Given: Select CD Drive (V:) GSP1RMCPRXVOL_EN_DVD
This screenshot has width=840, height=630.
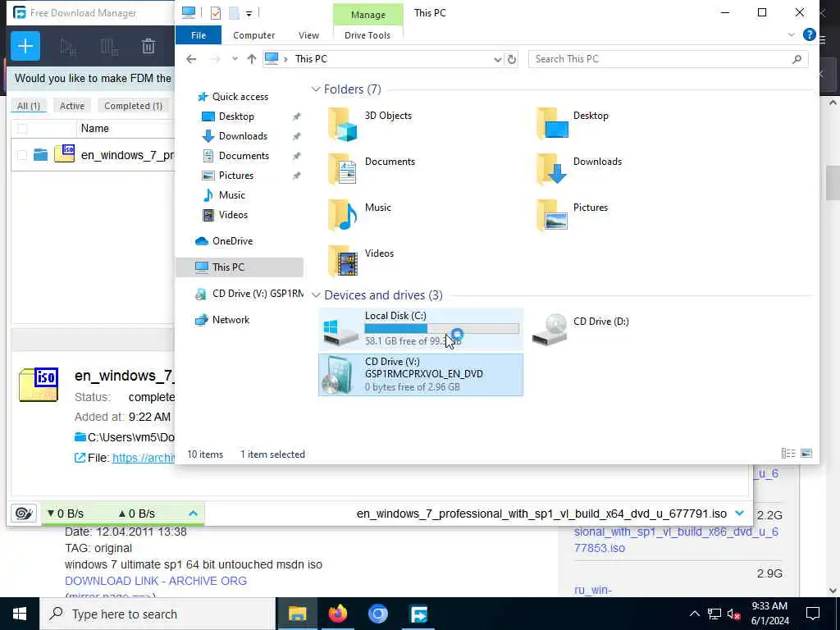Looking at the screenshot, I should tap(421, 374).
